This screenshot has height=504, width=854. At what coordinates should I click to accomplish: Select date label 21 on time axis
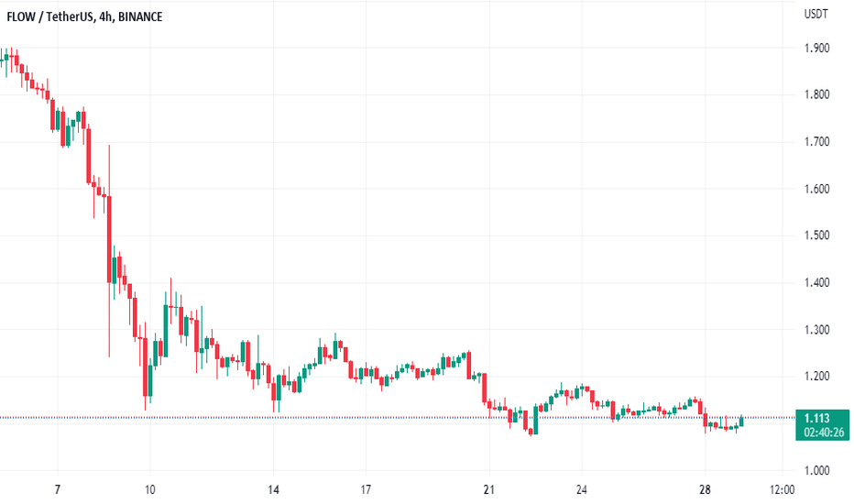(x=489, y=489)
